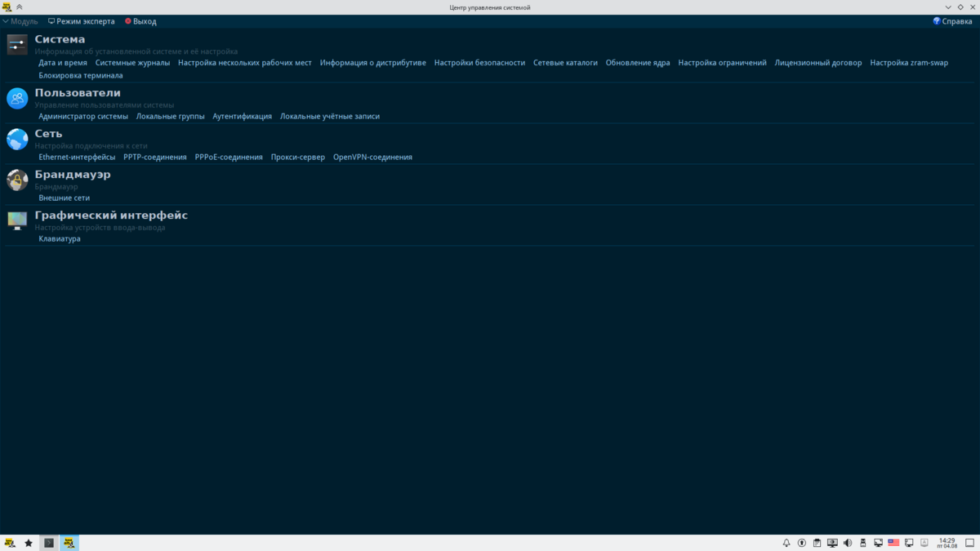Screen dimensions: 980x551
Task: Open Системные журналы
Action: click(132, 63)
